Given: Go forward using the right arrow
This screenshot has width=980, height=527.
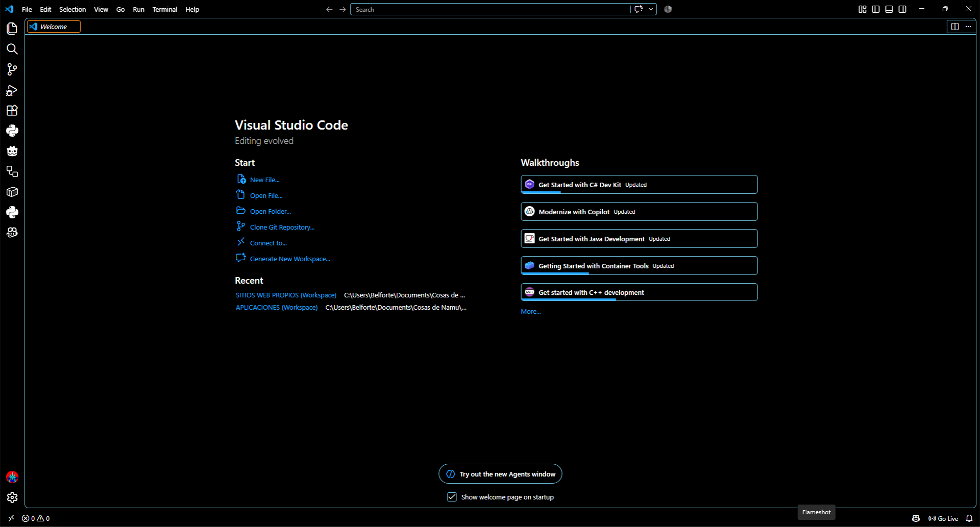Looking at the screenshot, I should (342, 9).
